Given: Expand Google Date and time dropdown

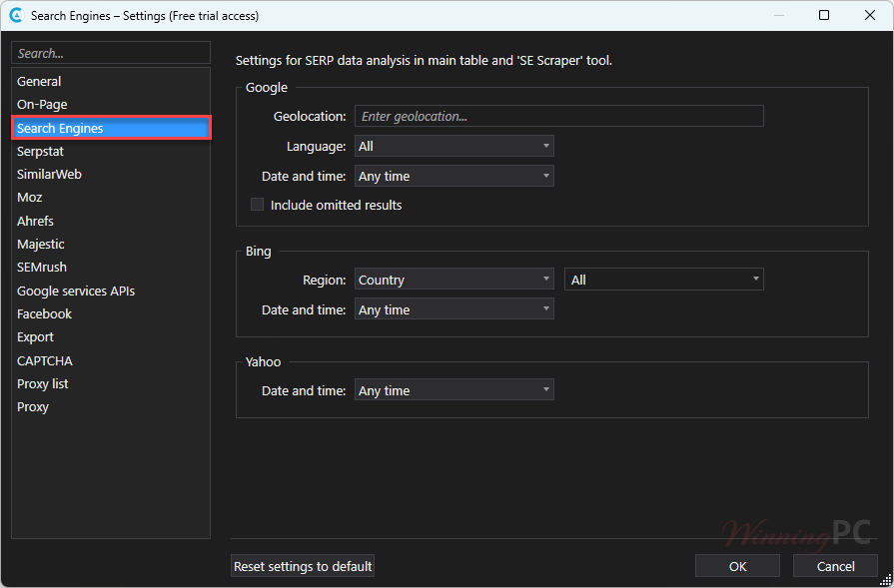Looking at the screenshot, I should tap(453, 177).
